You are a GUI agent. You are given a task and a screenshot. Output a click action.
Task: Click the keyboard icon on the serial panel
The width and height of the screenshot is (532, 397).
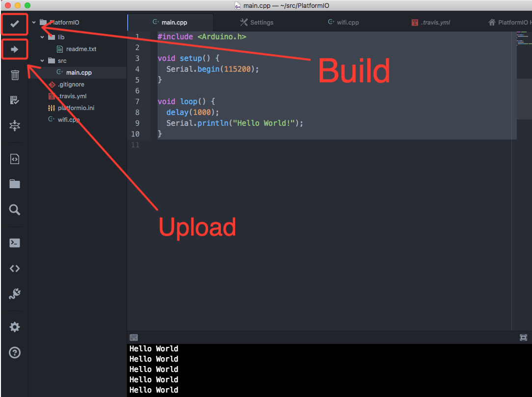coord(133,338)
